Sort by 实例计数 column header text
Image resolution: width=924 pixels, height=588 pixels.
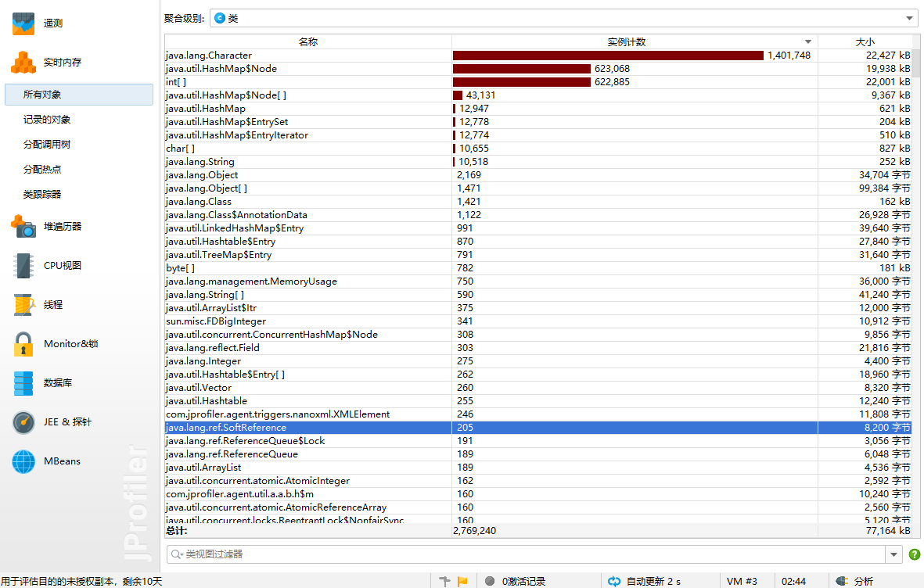tap(627, 41)
